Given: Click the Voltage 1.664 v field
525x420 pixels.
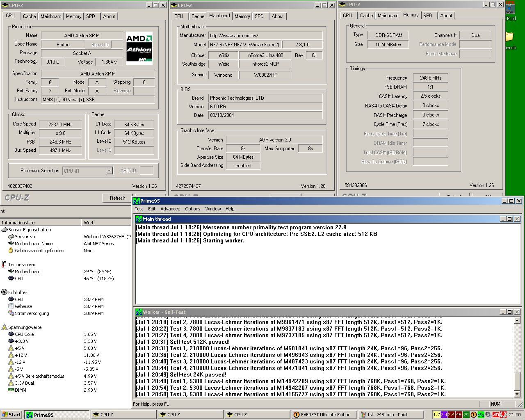Looking at the screenshot, I should click(x=109, y=62).
